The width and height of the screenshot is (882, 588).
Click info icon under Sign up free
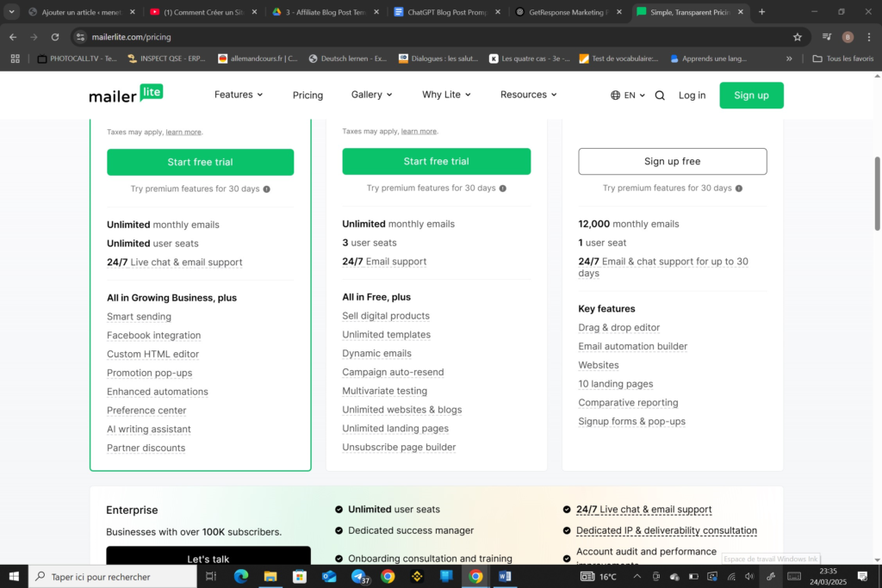click(738, 189)
